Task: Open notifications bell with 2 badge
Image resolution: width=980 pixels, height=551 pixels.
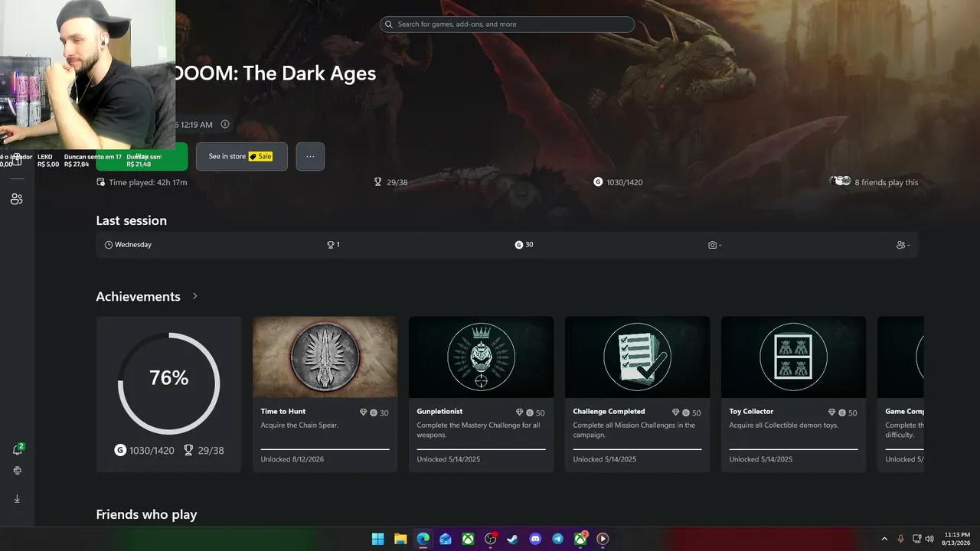Action: 18,449
